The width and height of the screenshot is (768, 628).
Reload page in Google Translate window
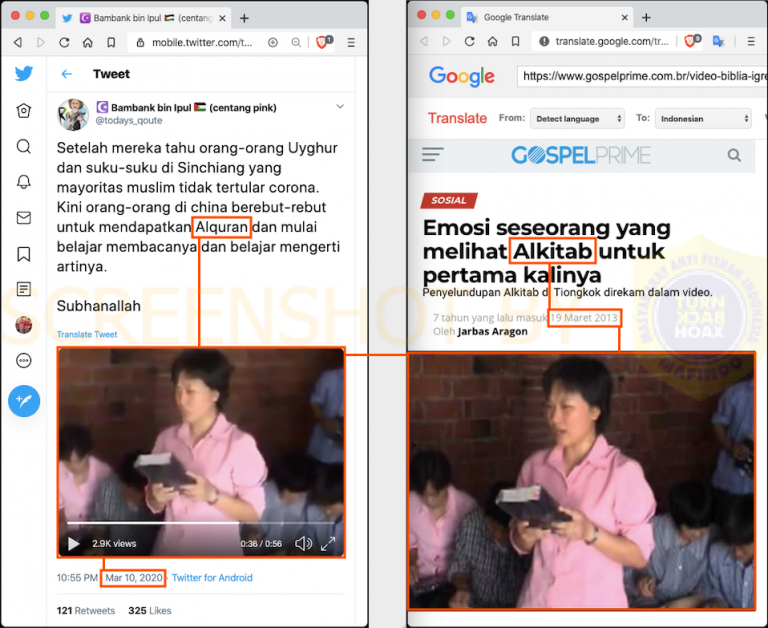pyautogui.click(x=469, y=41)
